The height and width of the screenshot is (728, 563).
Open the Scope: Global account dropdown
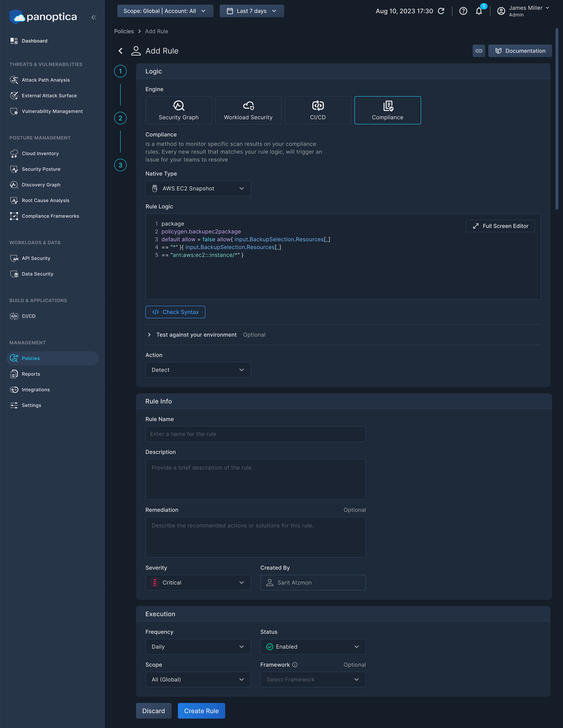tap(165, 11)
